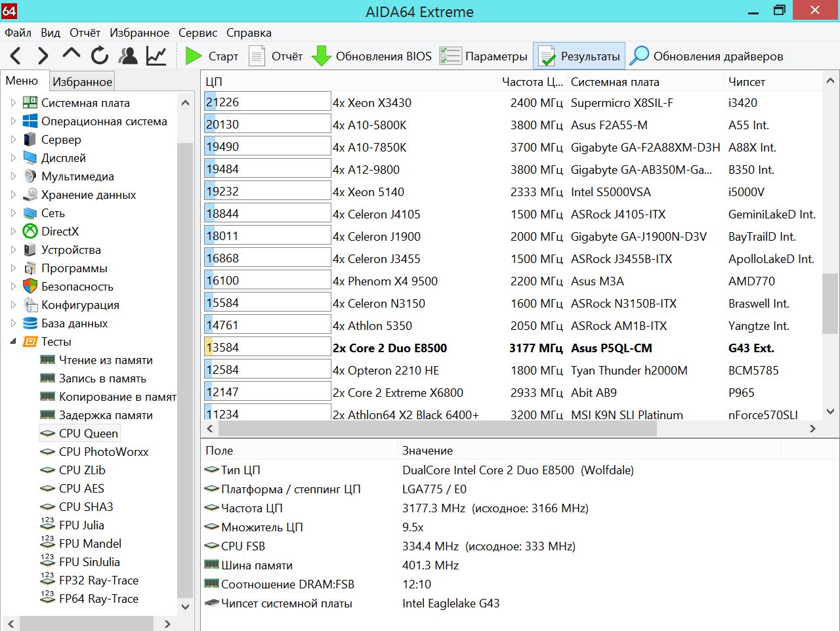Toggle the Результаты button

579,56
